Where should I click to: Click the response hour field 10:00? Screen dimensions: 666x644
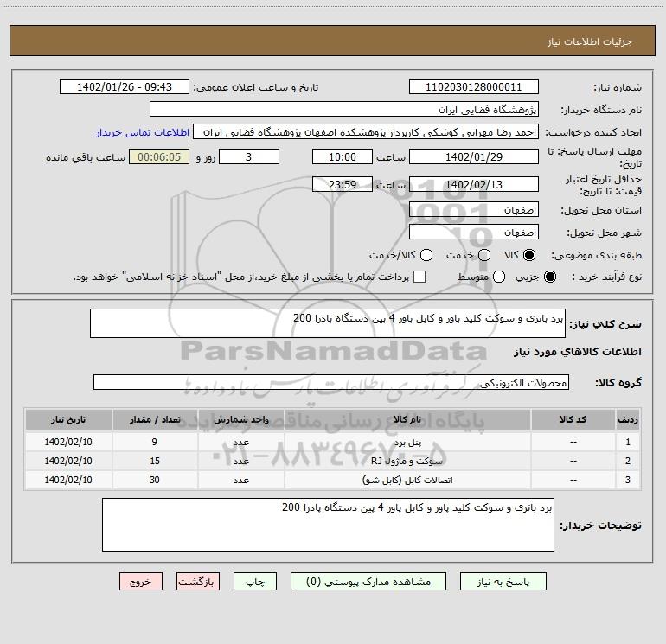point(343,157)
